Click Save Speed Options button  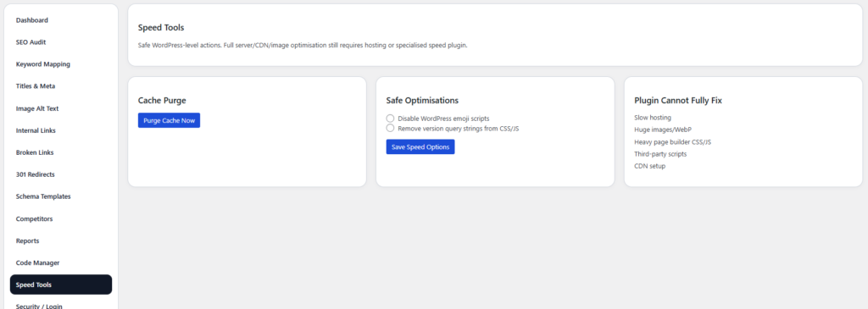point(420,147)
